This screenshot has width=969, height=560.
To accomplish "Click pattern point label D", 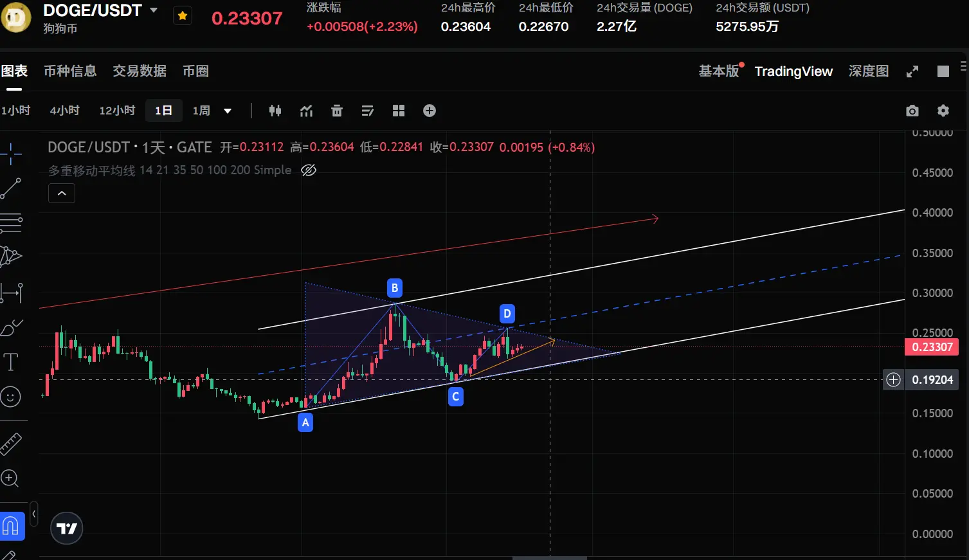I will tap(507, 314).
